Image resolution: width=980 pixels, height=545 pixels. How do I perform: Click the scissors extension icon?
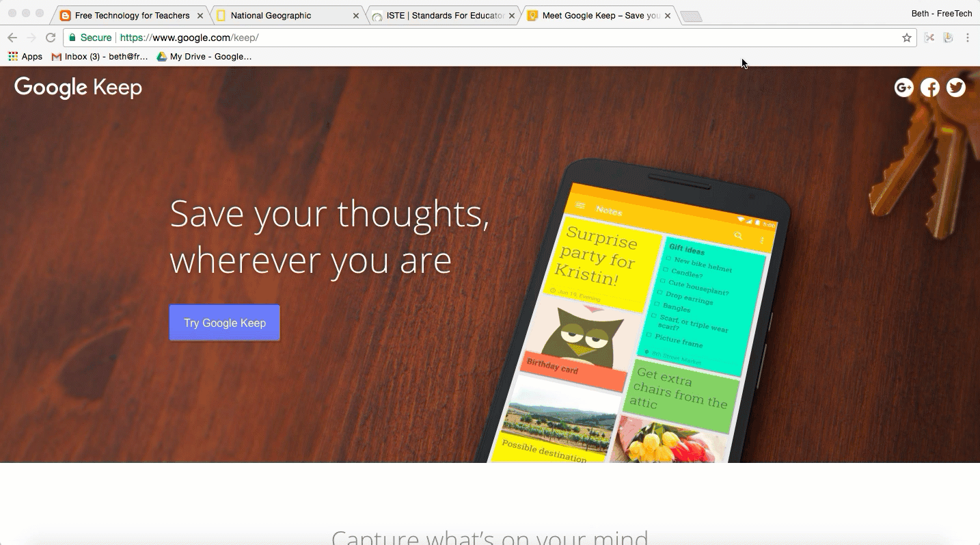coord(929,38)
